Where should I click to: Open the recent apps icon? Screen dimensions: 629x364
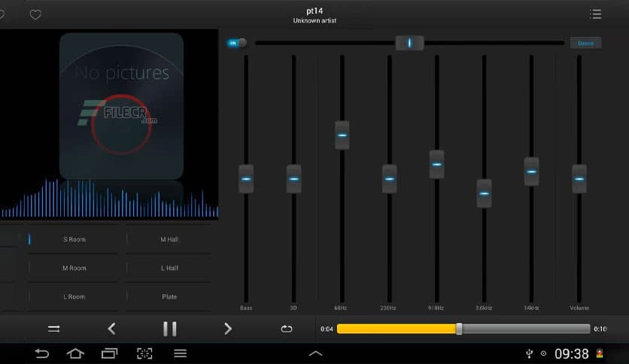pyautogui.click(x=110, y=353)
